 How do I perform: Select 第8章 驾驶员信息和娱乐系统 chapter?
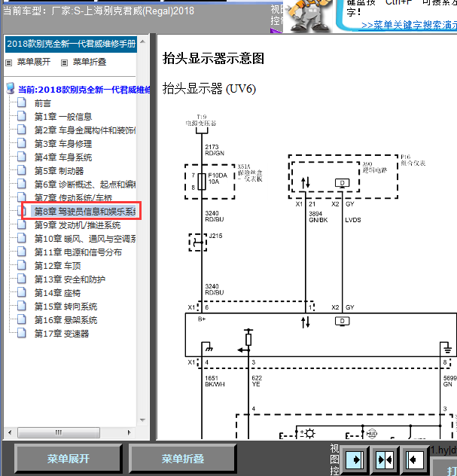85,212
